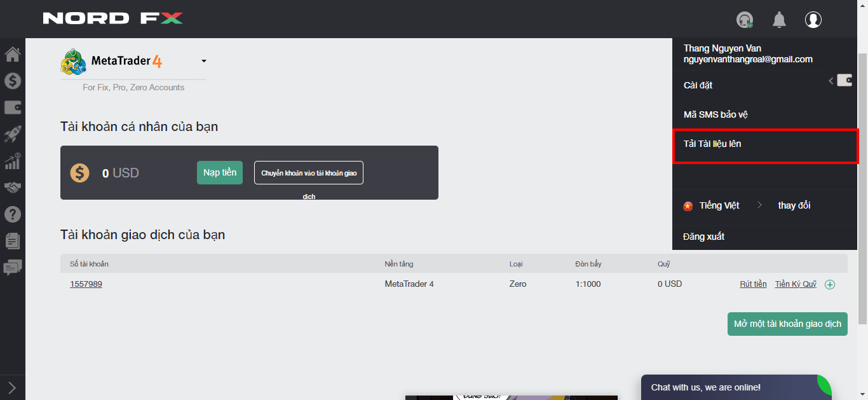Click the MetaTrader 4 logo icon
868x400 pixels.
[74, 62]
